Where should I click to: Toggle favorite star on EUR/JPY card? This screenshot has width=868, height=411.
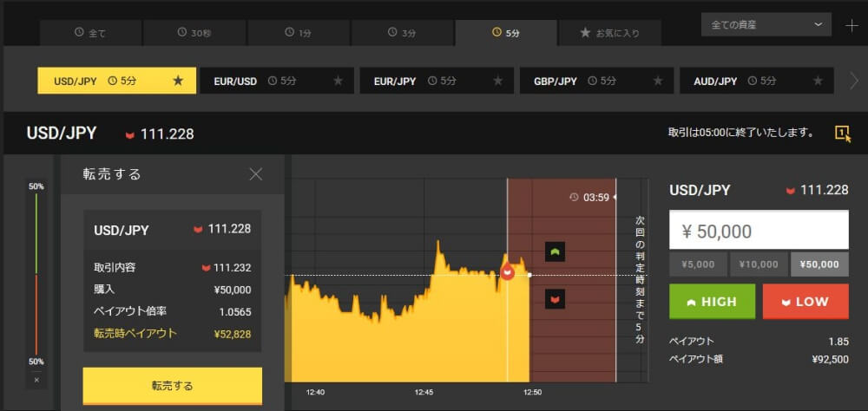click(498, 81)
